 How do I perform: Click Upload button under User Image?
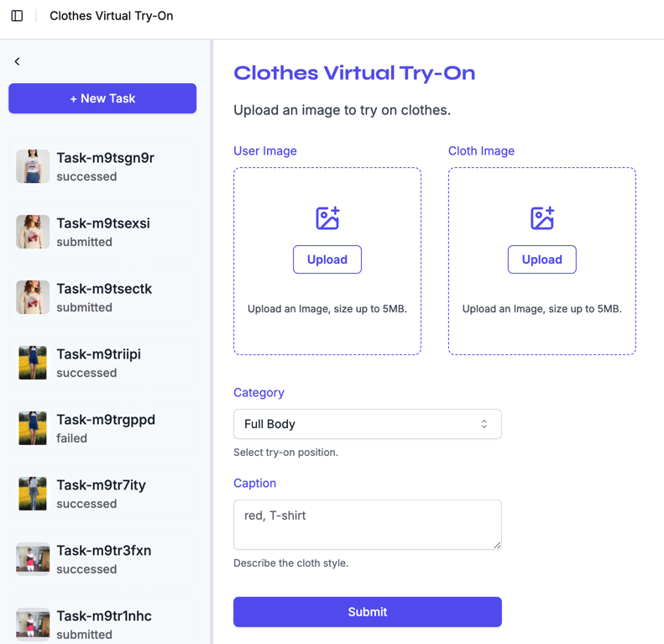tap(327, 259)
